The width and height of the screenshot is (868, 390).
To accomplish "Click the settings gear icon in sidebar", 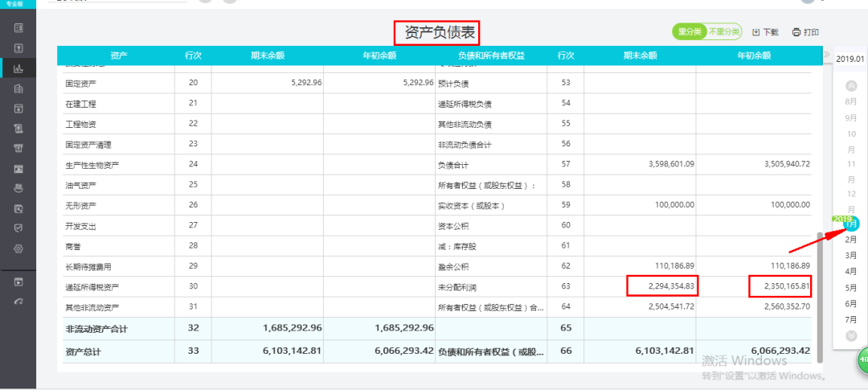I will click(18, 248).
